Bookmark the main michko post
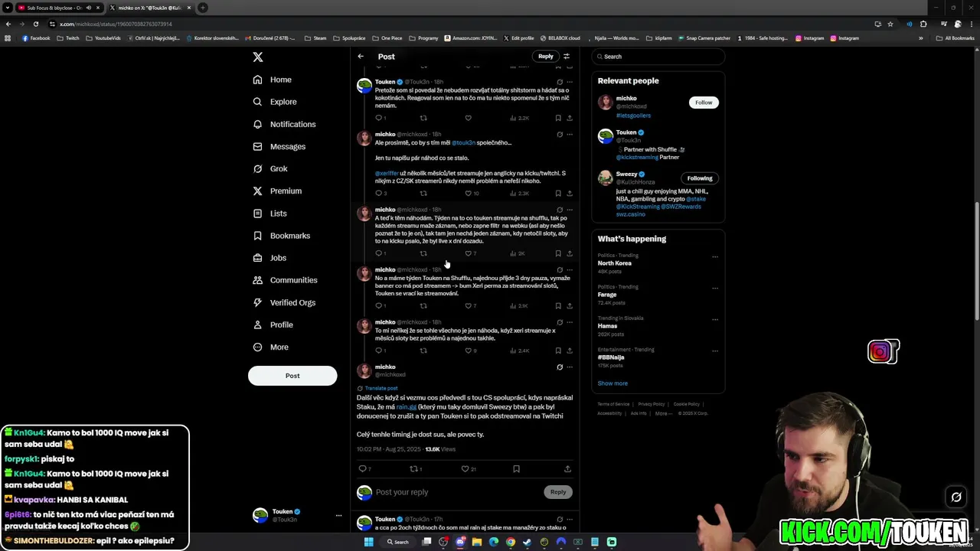Image resolution: width=980 pixels, height=551 pixels. pyautogui.click(x=516, y=469)
